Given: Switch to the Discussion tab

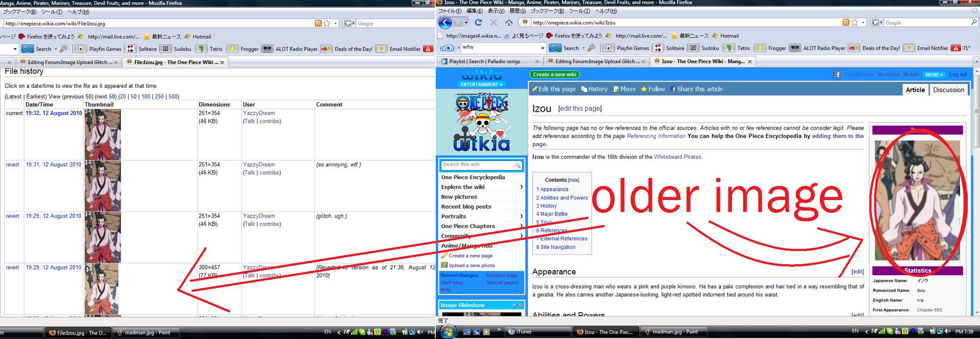Looking at the screenshot, I should [948, 90].
